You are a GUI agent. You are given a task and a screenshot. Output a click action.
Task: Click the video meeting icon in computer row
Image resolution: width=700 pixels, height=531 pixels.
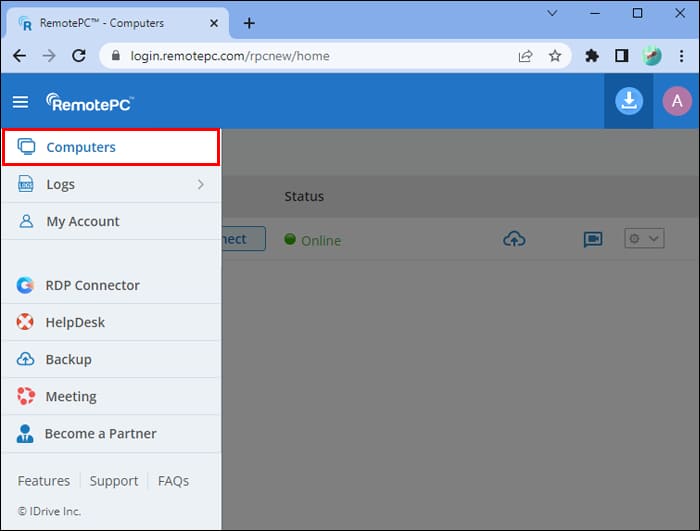pyautogui.click(x=593, y=239)
